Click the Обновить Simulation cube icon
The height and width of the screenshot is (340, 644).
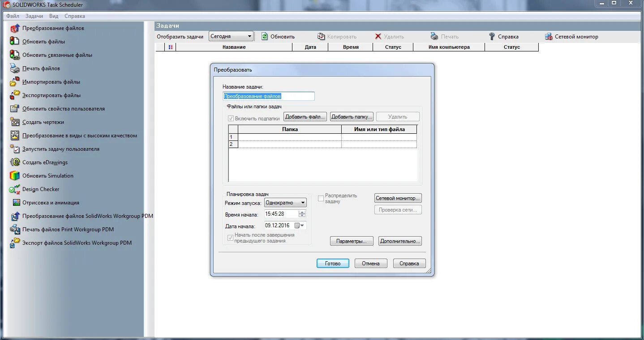[15, 176]
